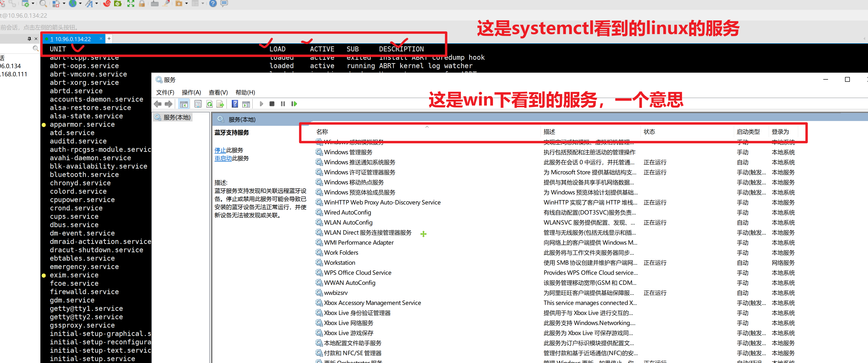Open dropdown arrow next to globe icon

coord(80,4)
